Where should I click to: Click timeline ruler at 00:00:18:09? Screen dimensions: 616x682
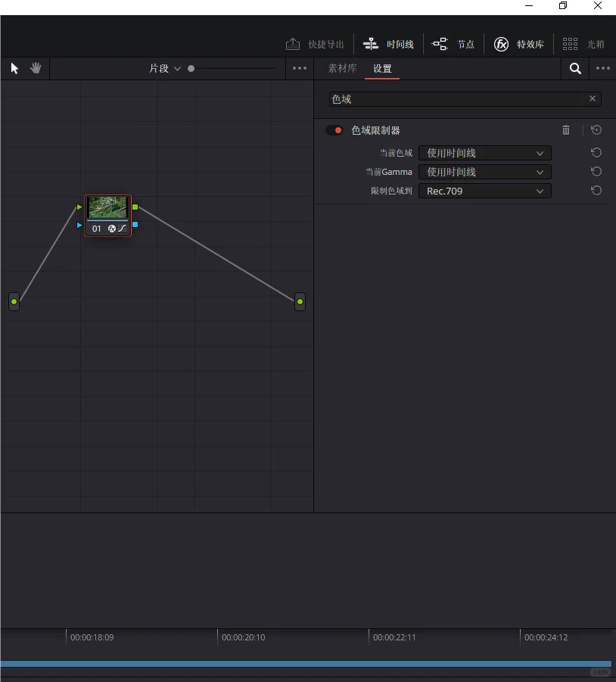(92, 637)
